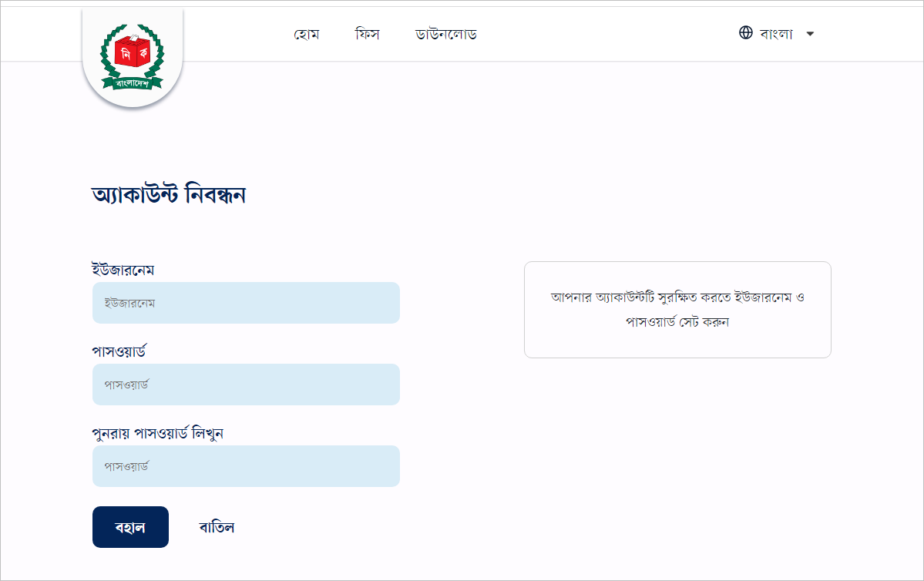This screenshot has height=581, width=924.
Task: Click the অ্যাকাউন্ট নিবন্ধন heading
Action: [x=169, y=194]
